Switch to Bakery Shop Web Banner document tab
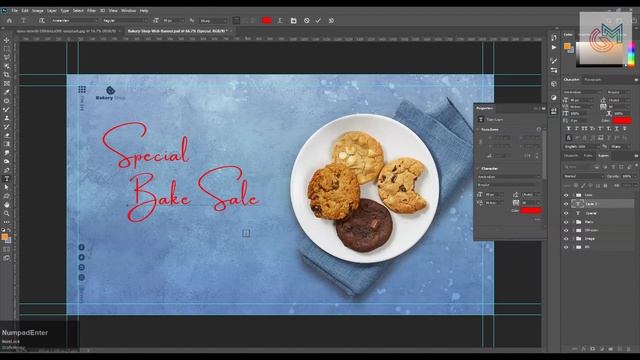 click(x=177, y=31)
